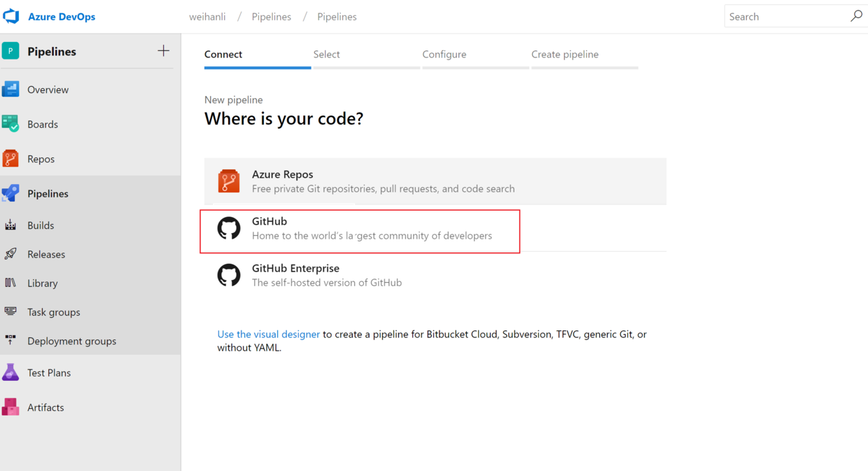Go to Repos via sidebar icon
Screen dimensions: 868x471
pyautogui.click(x=10, y=159)
